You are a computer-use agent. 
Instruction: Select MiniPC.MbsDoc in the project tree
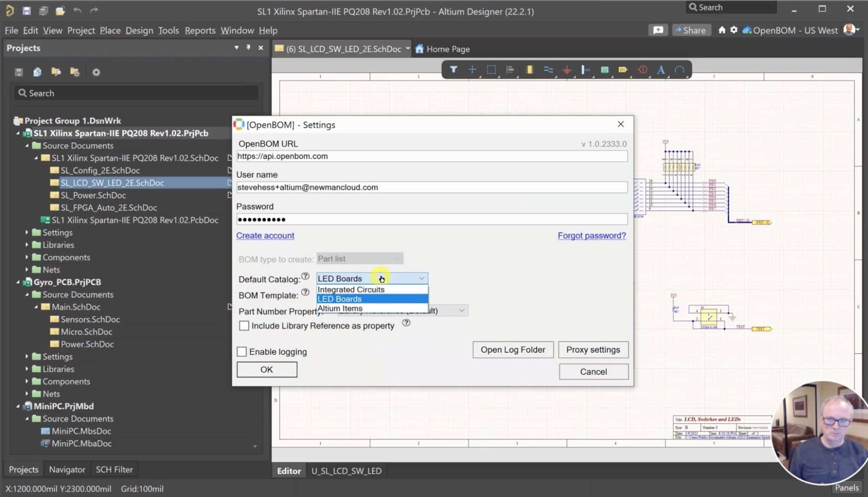(81, 431)
